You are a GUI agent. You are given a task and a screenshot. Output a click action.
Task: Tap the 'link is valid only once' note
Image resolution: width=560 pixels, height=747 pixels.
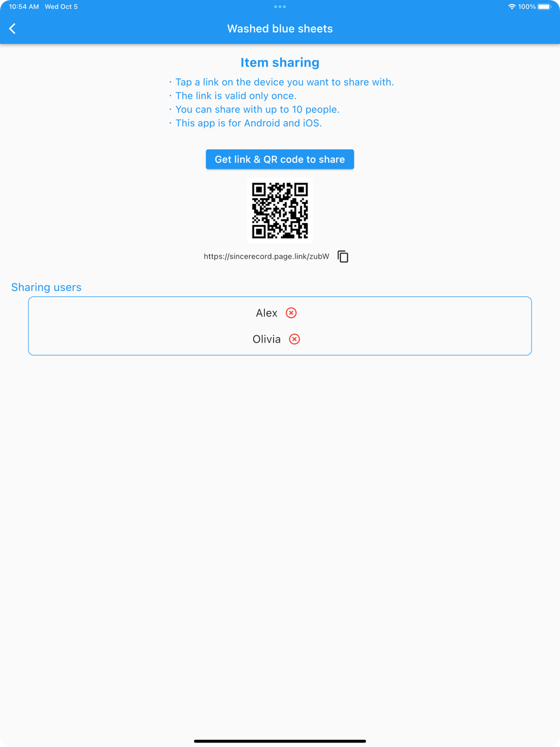(x=233, y=96)
